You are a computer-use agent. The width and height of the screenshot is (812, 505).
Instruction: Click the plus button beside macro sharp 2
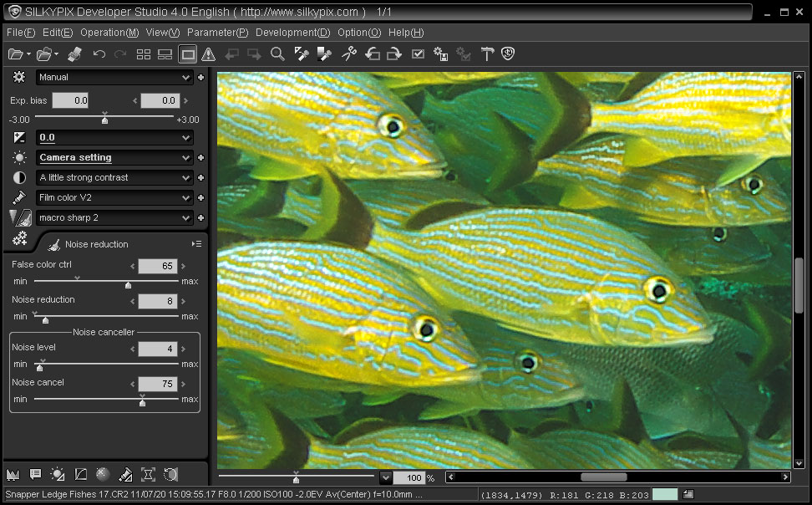pyautogui.click(x=201, y=217)
